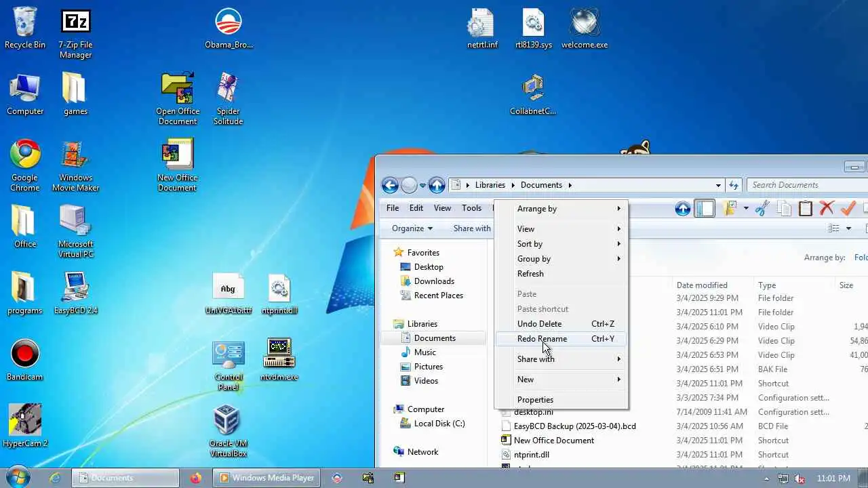Select Downloads in navigation pane
868x488 pixels.
434,281
